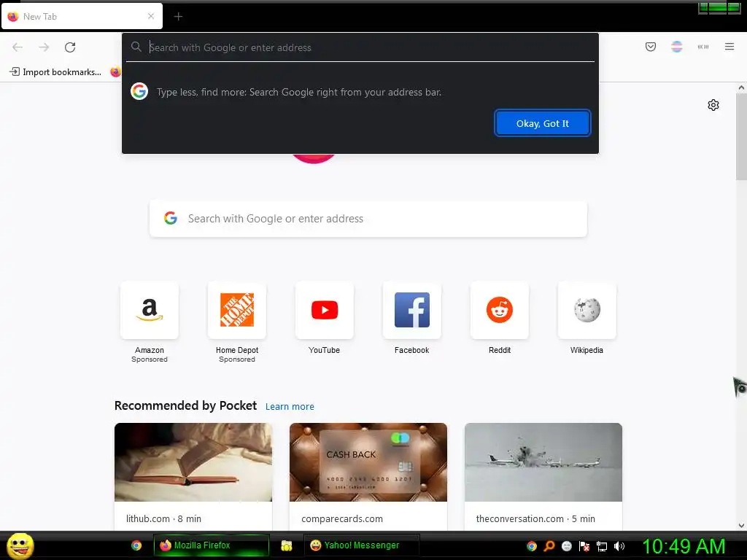747x560 pixels.
Task: Reload the page with the refresh icon
Action: pyautogui.click(x=70, y=47)
